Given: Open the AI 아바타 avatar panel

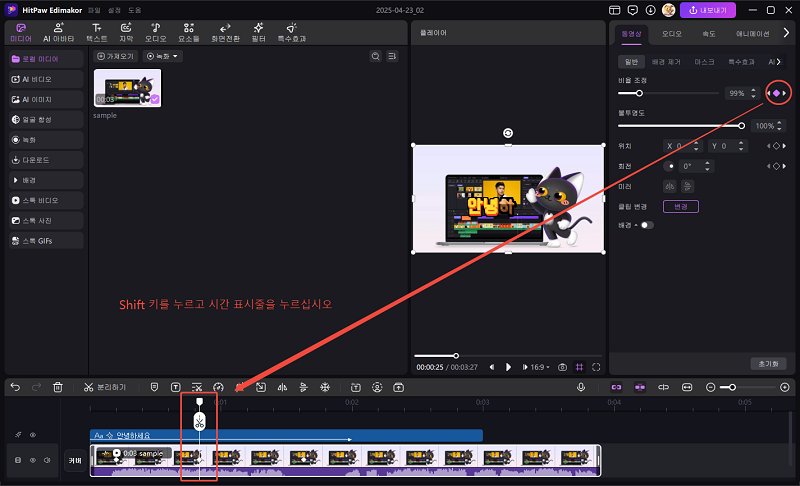Looking at the screenshot, I should 58,33.
